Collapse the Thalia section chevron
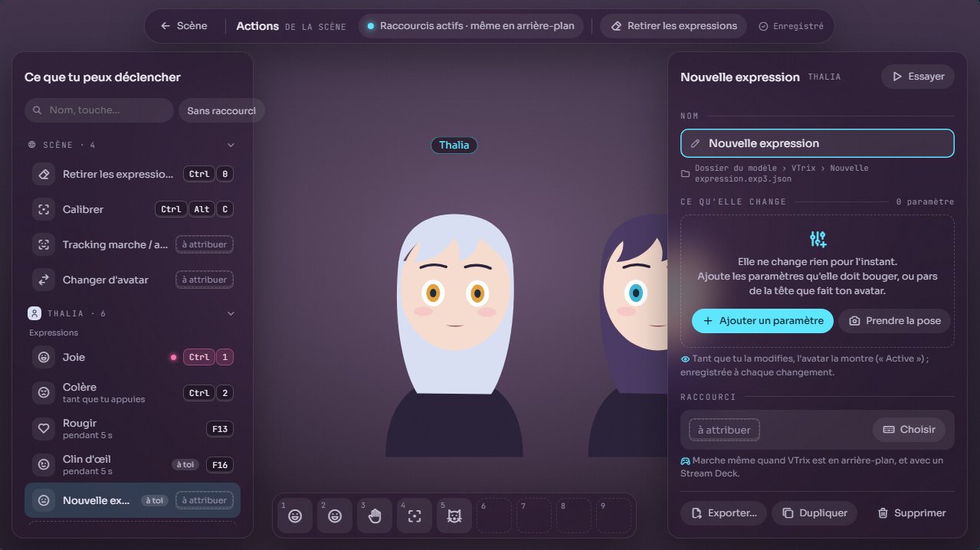This screenshot has width=980, height=550. point(231,313)
